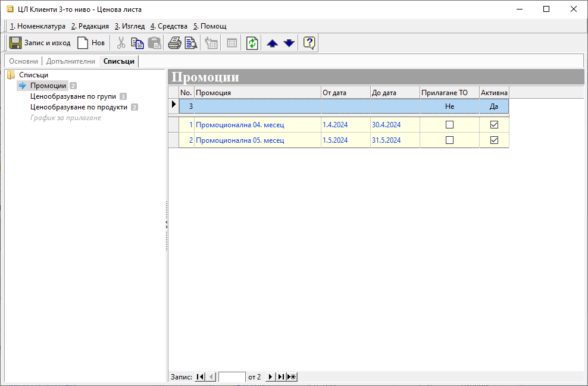Uncheck Активна for Промоционална 04. месец
588x386 pixels.
point(494,125)
